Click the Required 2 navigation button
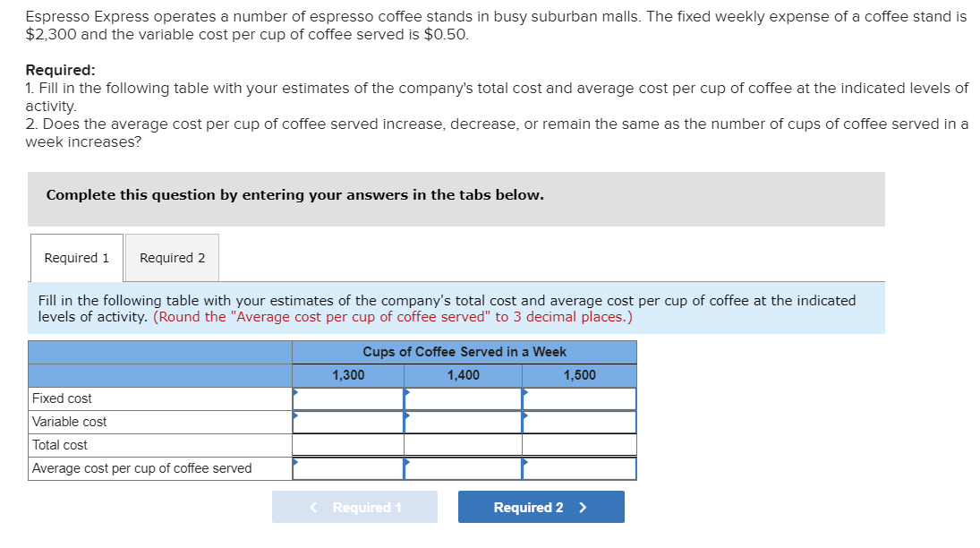This screenshot has height=548, width=980. click(x=541, y=507)
